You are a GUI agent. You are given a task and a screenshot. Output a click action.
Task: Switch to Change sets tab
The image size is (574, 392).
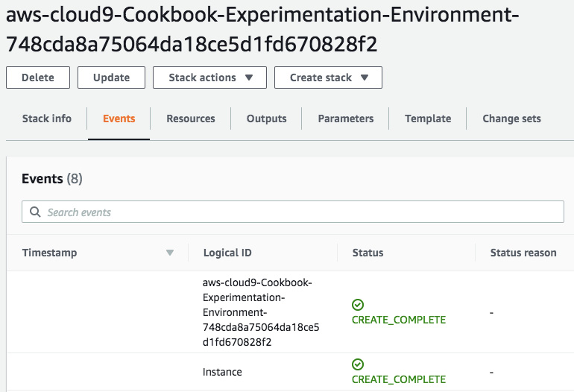pyautogui.click(x=511, y=118)
